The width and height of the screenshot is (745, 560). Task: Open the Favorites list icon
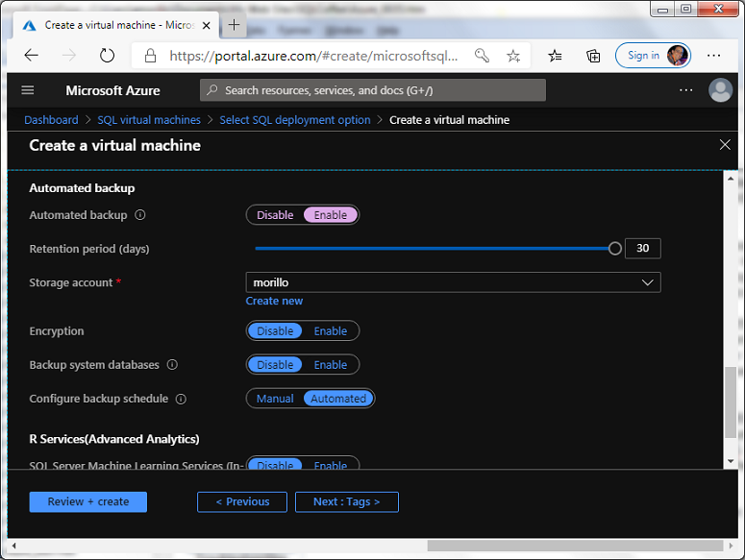(555, 56)
